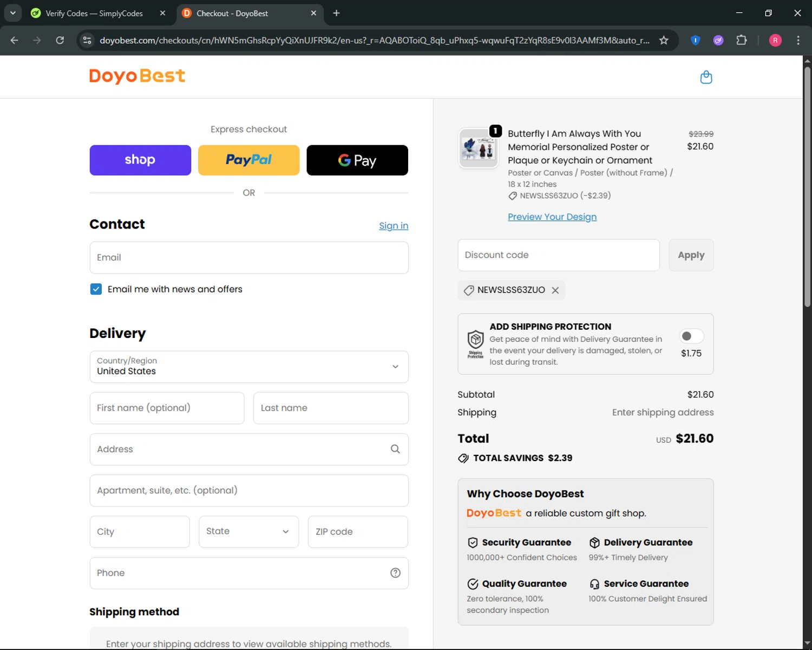Image resolution: width=812 pixels, height=650 pixels.
Task: Click the "18 x 12 inches" variant text
Action: click(x=532, y=184)
